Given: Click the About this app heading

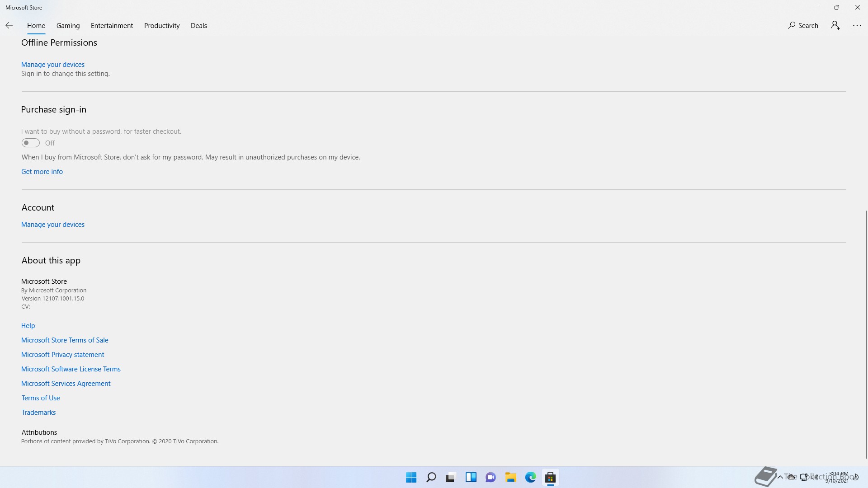Looking at the screenshot, I should [x=51, y=261].
